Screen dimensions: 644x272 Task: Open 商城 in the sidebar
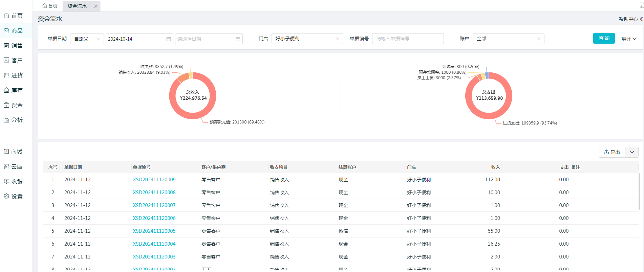14,152
